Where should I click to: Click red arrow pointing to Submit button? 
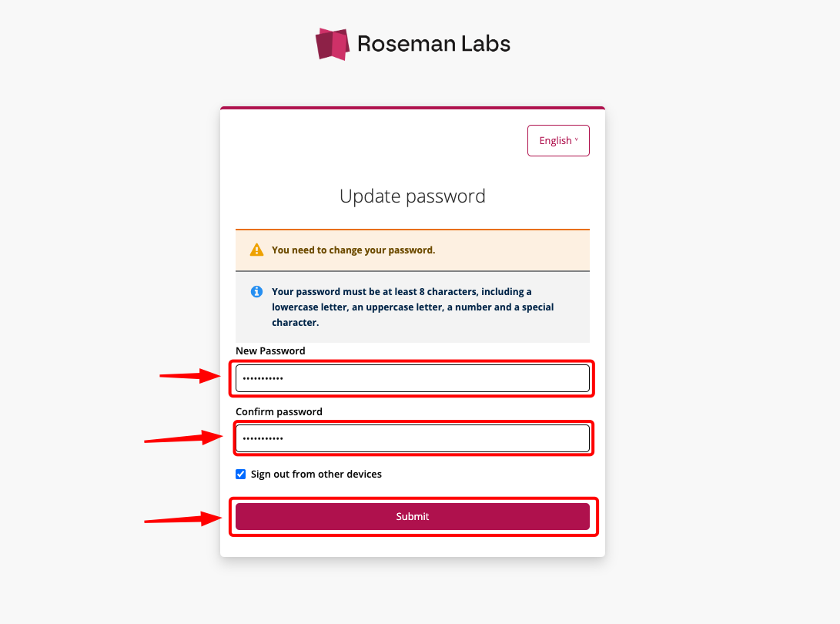(x=183, y=519)
